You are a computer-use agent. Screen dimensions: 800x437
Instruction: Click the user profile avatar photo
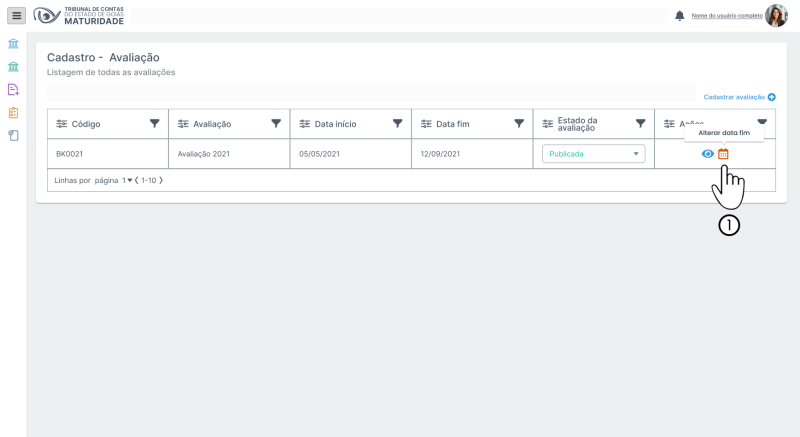(776, 16)
